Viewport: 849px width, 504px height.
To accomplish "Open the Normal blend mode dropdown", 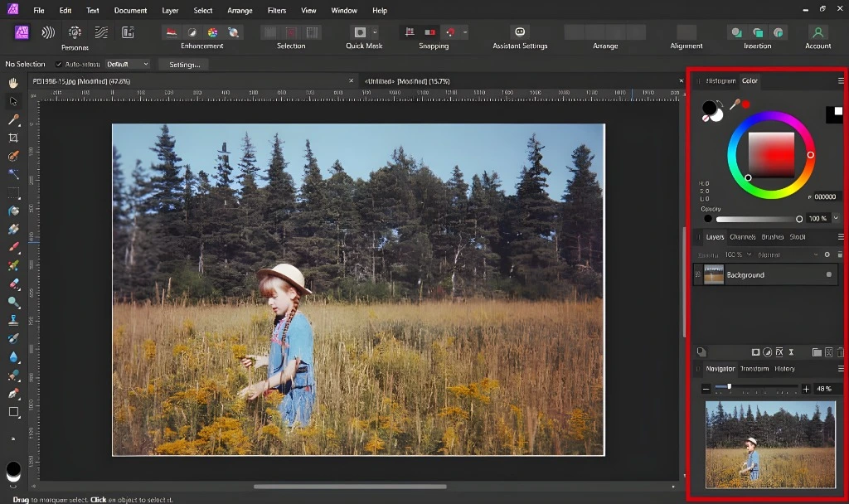I will point(788,254).
